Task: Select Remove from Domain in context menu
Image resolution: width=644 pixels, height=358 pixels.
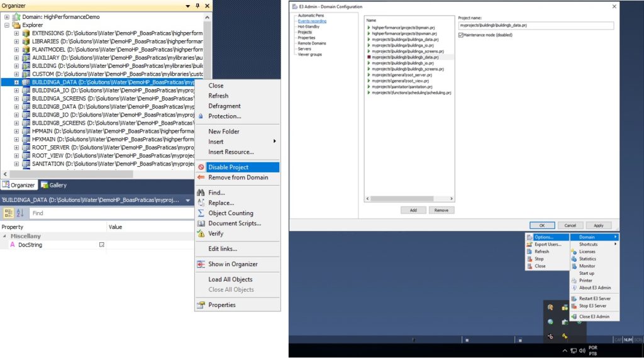Action: [x=238, y=177]
